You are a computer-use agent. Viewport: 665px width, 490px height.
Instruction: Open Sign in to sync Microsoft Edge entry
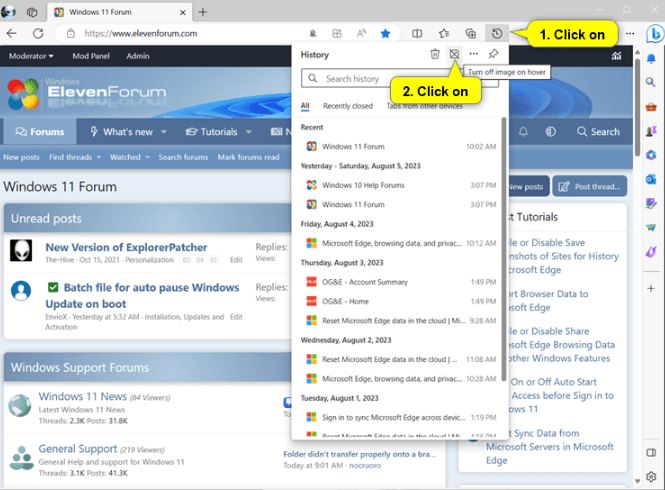pyautogui.click(x=400, y=417)
